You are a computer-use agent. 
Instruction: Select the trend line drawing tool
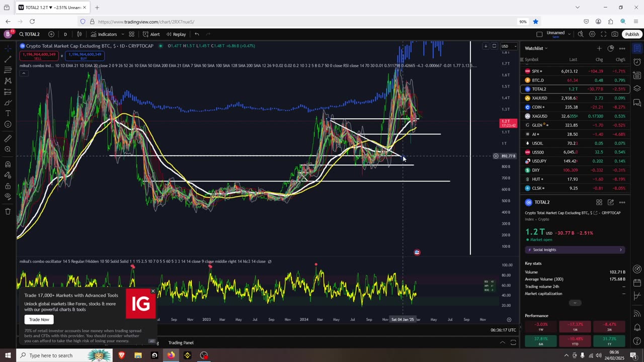[8, 59]
